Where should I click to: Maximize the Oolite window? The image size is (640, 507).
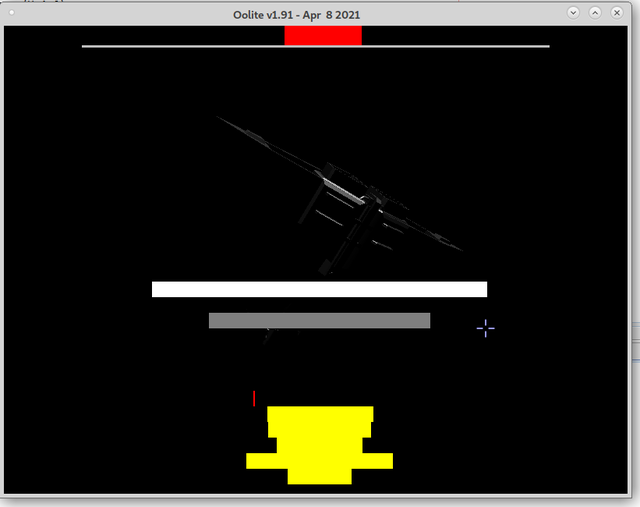595,12
